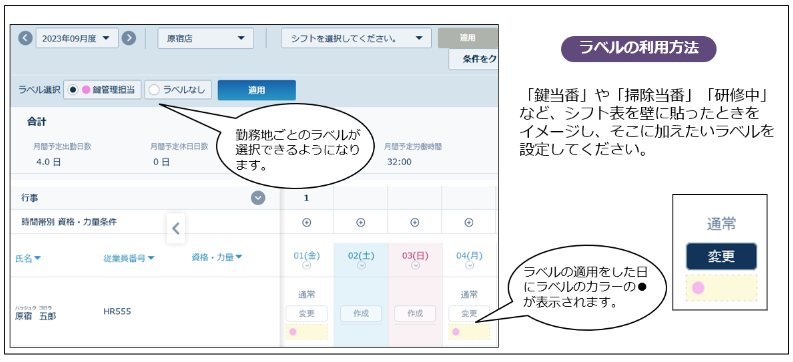Click employee number HR555
793x362 pixels.
click(117, 311)
